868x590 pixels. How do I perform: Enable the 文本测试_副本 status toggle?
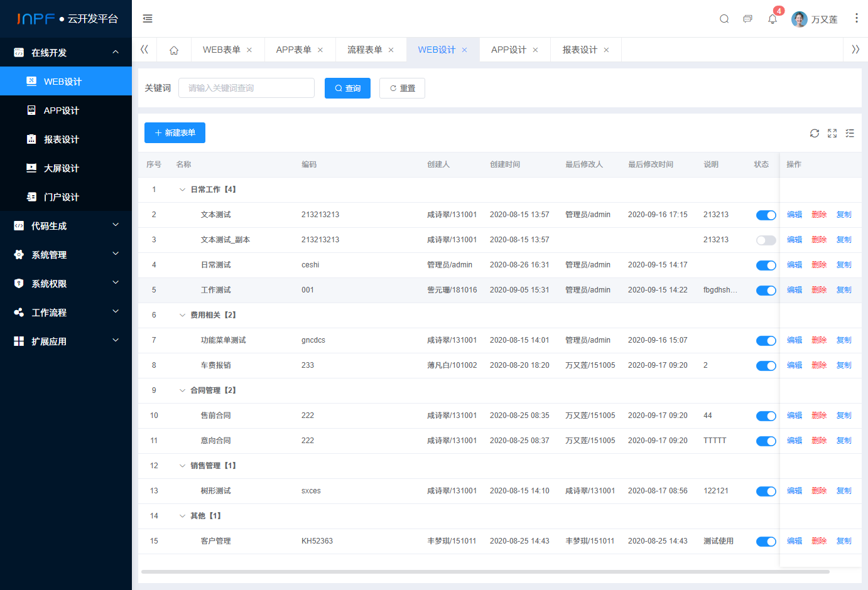(766, 240)
